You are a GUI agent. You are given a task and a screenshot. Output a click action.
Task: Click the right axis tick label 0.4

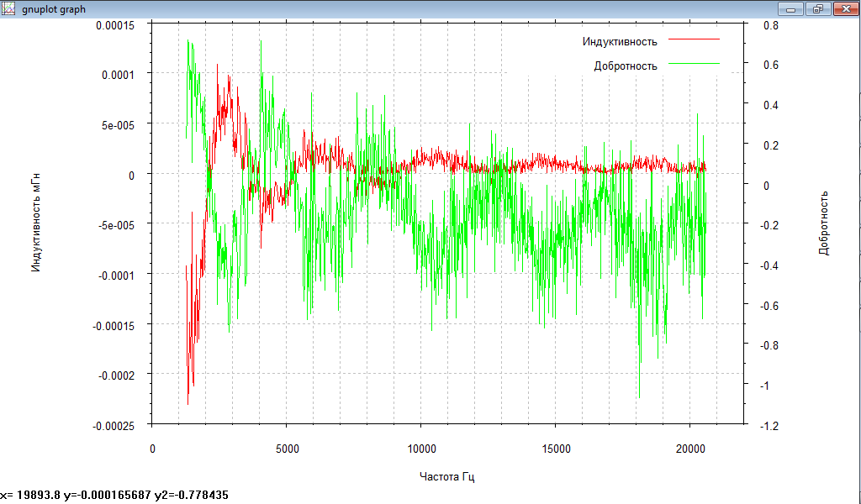pos(771,105)
